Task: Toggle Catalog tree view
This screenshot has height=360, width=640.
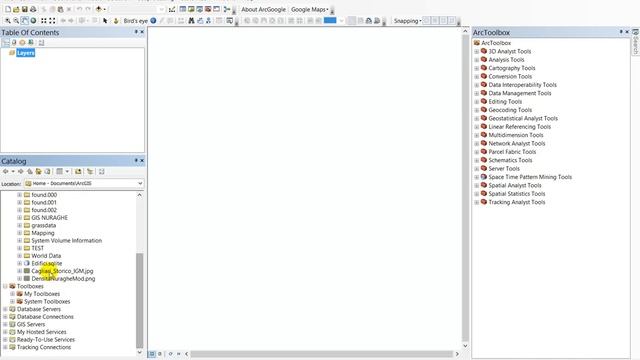Action: point(90,171)
